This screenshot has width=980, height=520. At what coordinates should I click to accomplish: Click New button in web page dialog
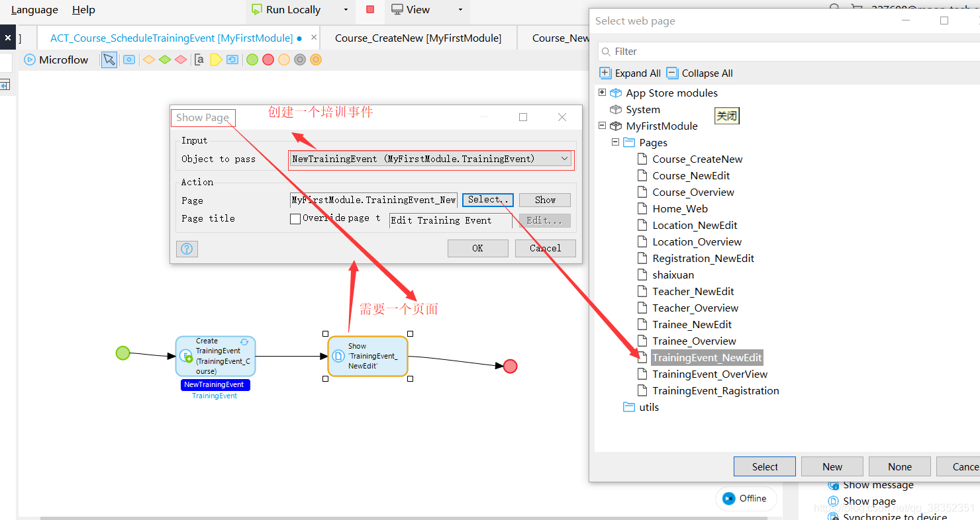tap(832, 466)
